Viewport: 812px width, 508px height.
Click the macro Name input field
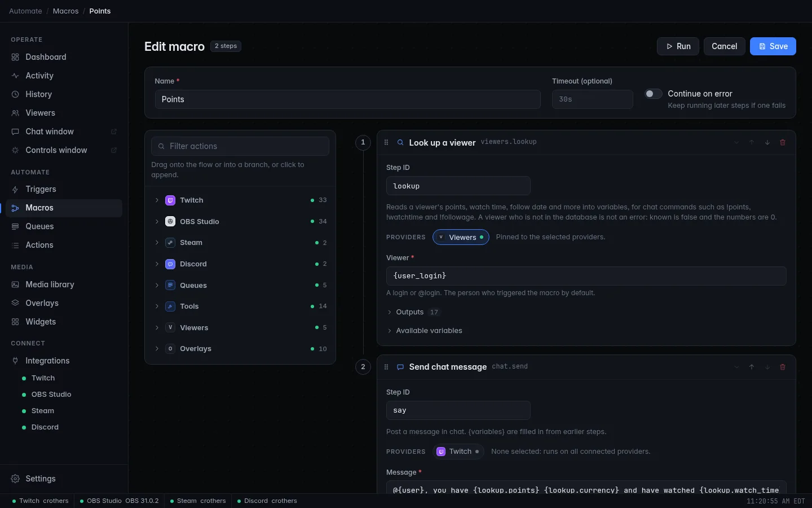coord(348,99)
